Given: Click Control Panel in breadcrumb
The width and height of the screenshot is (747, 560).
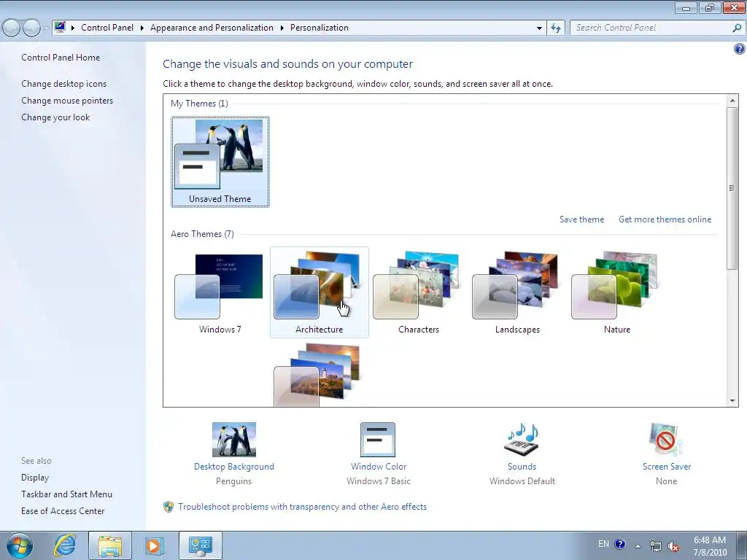Looking at the screenshot, I should click(x=107, y=28).
